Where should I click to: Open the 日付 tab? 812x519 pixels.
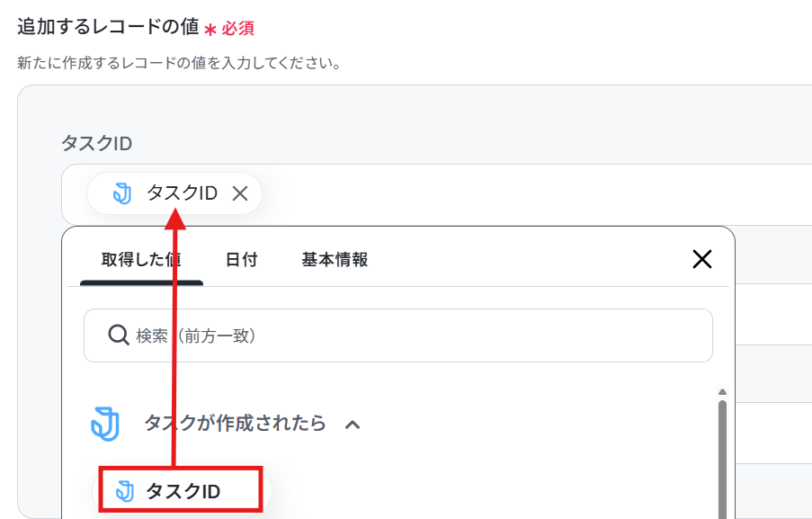point(241,260)
